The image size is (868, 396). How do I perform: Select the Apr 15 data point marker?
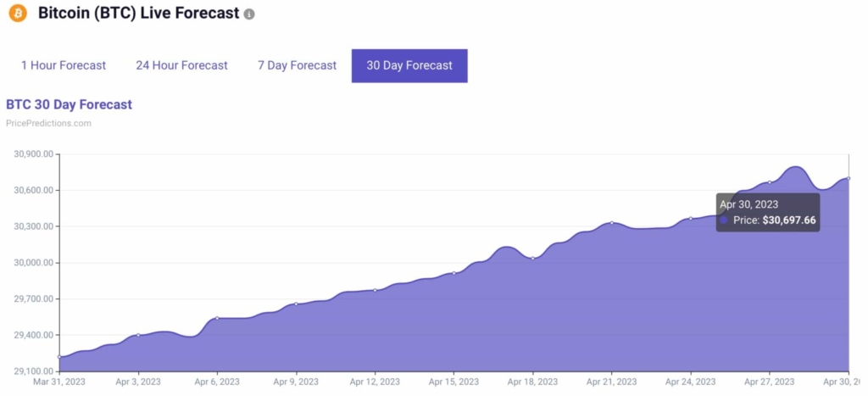point(453,273)
